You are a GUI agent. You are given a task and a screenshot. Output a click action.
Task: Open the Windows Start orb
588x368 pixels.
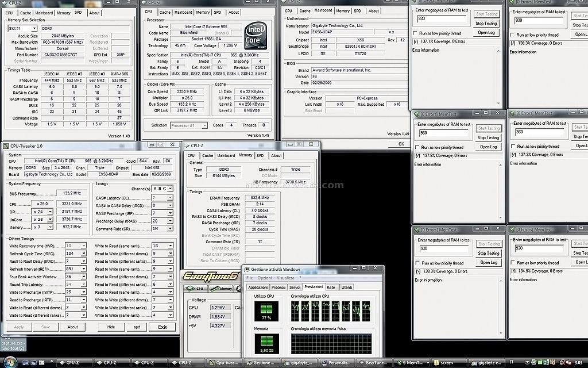(10, 362)
